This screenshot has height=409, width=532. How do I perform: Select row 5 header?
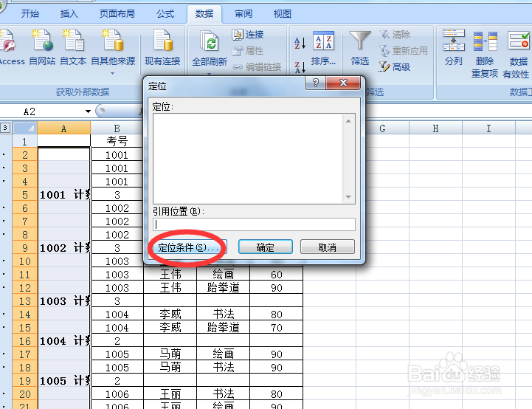click(25, 195)
